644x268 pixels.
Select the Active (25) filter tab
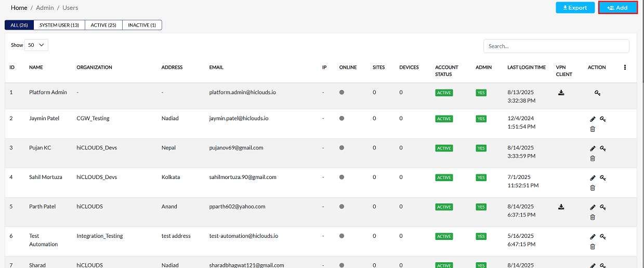(x=103, y=25)
